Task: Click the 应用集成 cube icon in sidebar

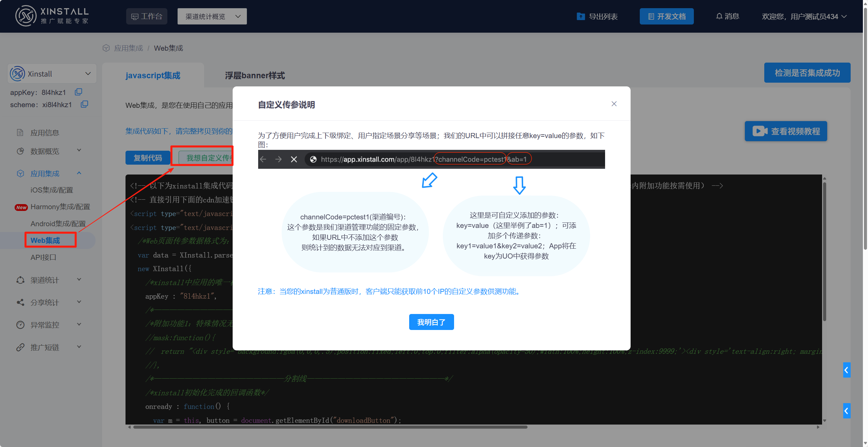Action: [20, 173]
